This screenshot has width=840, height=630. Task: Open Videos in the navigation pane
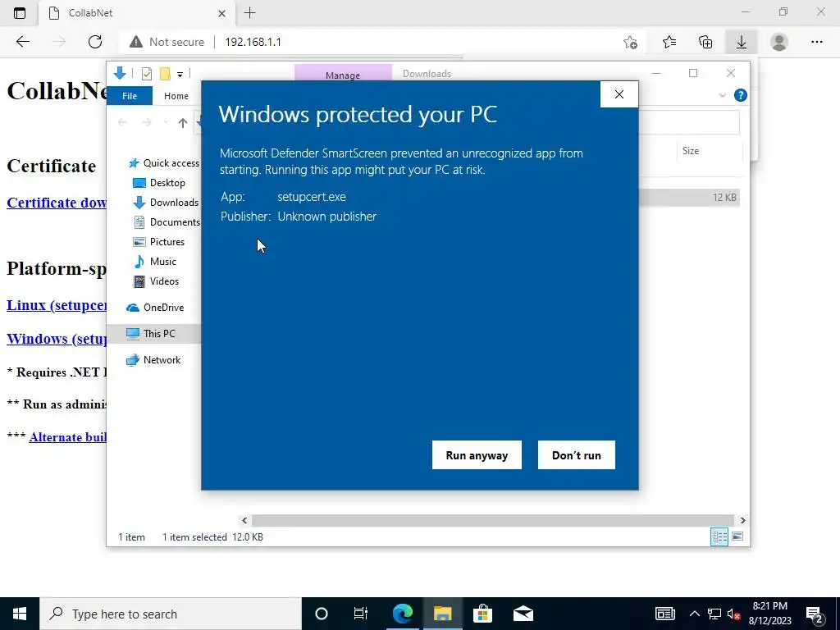coord(156,281)
